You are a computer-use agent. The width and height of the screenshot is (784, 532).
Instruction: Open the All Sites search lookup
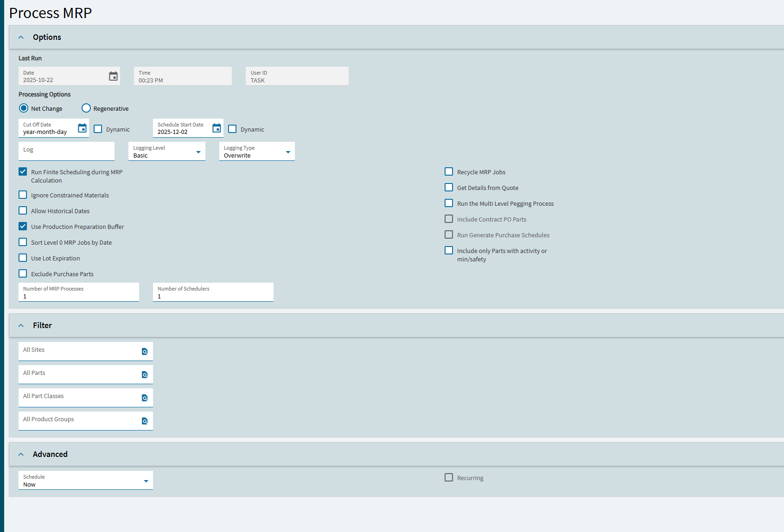pyautogui.click(x=145, y=352)
